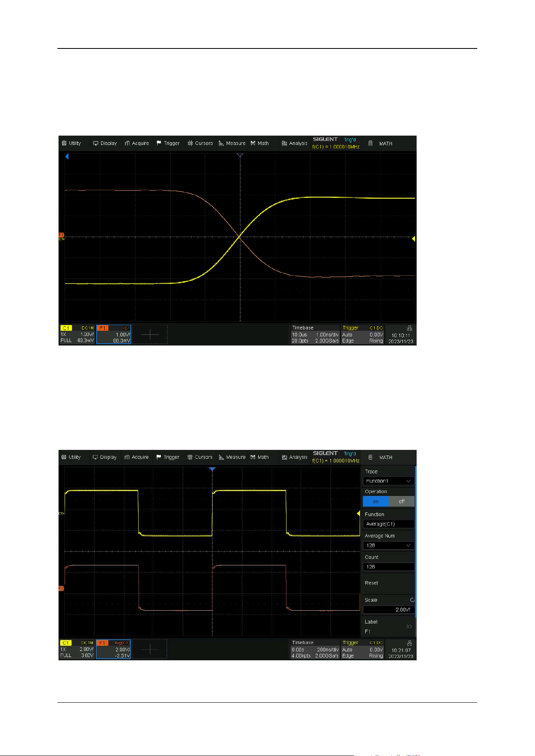Click the blue trigger delay marker in lower screenshot
The height and width of the screenshot is (756, 535).
tap(212, 469)
